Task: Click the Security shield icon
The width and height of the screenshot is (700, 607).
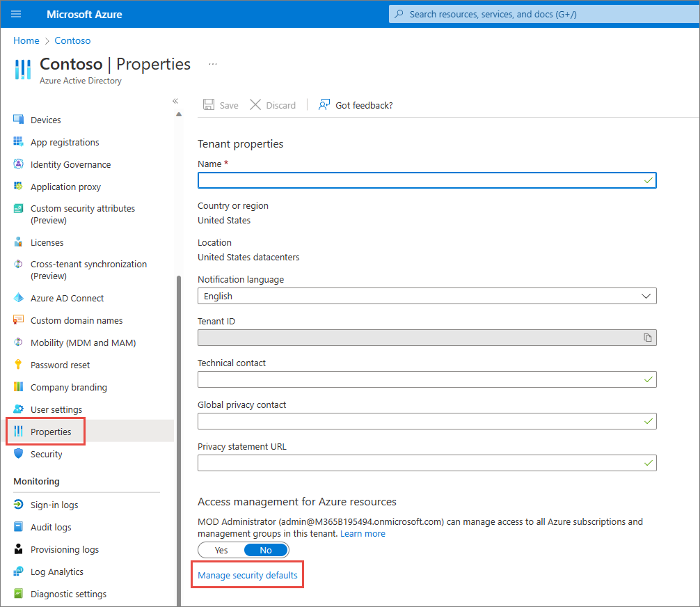Action: click(x=18, y=453)
